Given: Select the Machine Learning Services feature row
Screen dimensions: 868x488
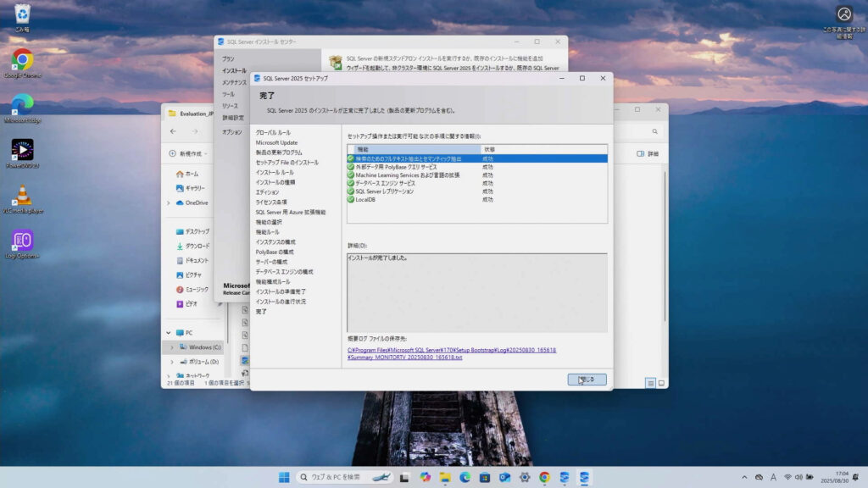Looking at the screenshot, I should coord(477,175).
